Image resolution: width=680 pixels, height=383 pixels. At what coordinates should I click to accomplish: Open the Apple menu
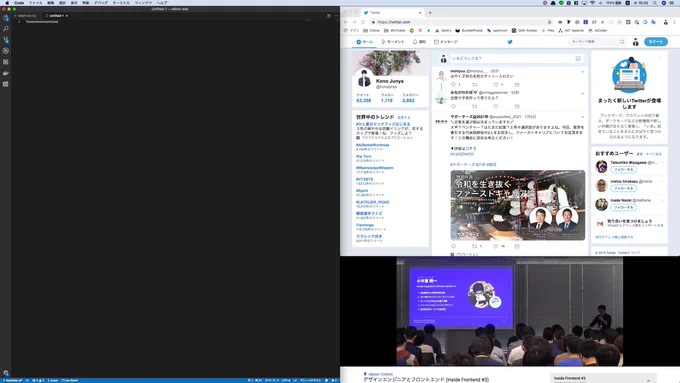coord(7,3)
